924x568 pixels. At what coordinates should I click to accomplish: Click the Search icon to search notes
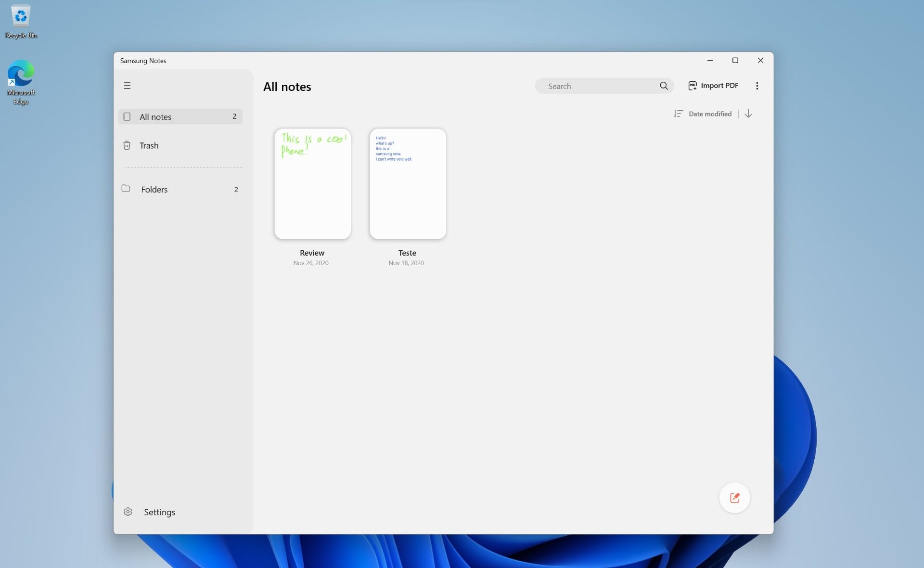point(664,85)
